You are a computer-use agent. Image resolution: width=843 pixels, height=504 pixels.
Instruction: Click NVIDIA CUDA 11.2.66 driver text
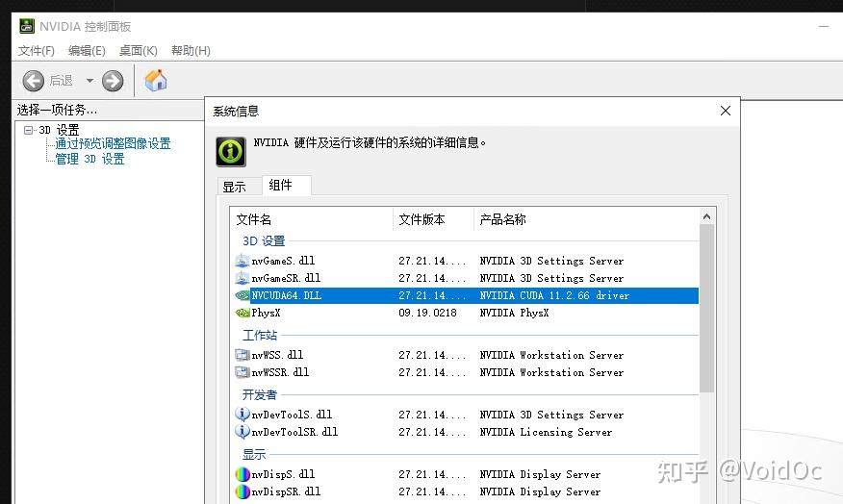tap(554, 295)
